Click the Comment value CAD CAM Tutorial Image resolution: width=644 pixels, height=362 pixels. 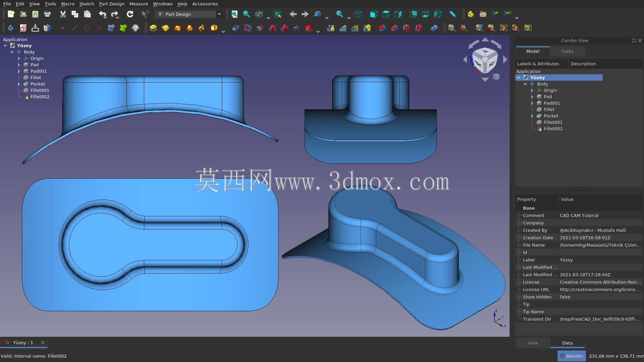point(579,216)
